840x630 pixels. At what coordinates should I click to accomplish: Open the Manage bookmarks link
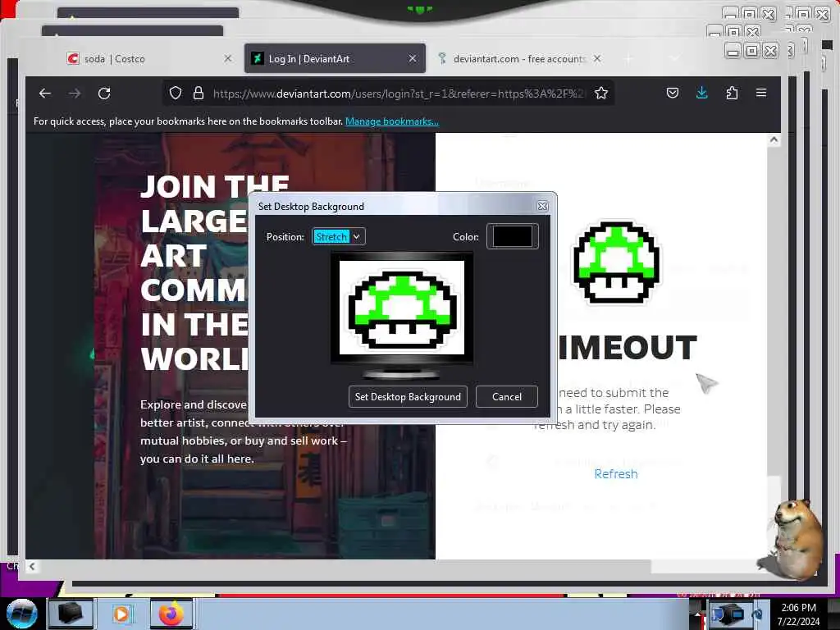point(391,121)
